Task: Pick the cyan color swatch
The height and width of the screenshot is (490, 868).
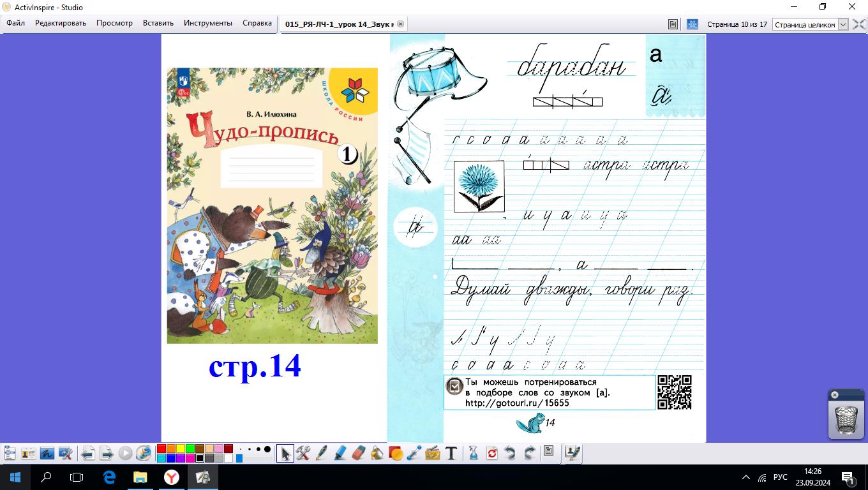Action: coord(161,458)
